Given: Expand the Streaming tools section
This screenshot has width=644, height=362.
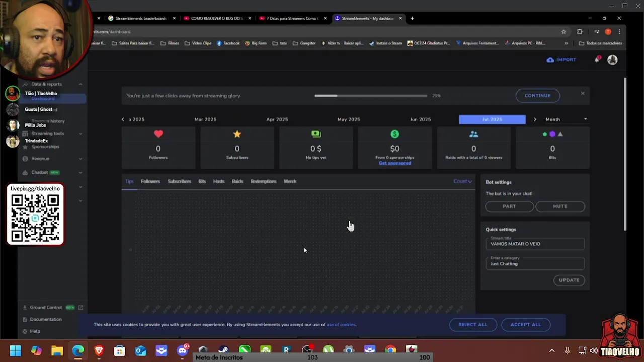Looking at the screenshot, I should pos(80,134).
